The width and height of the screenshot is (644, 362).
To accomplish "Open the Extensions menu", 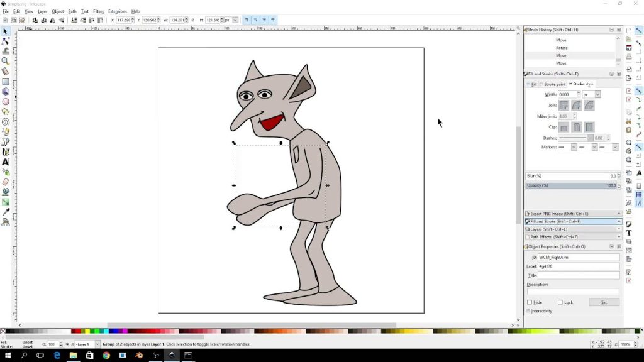I will coord(117,11).
